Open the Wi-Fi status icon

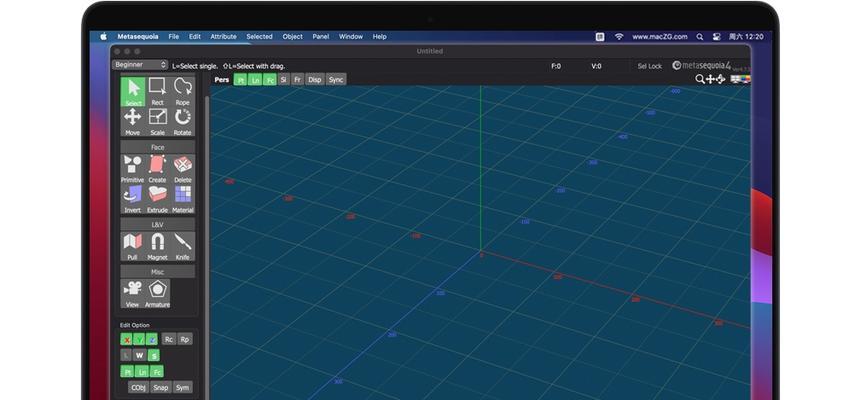(x=619, y=37)
